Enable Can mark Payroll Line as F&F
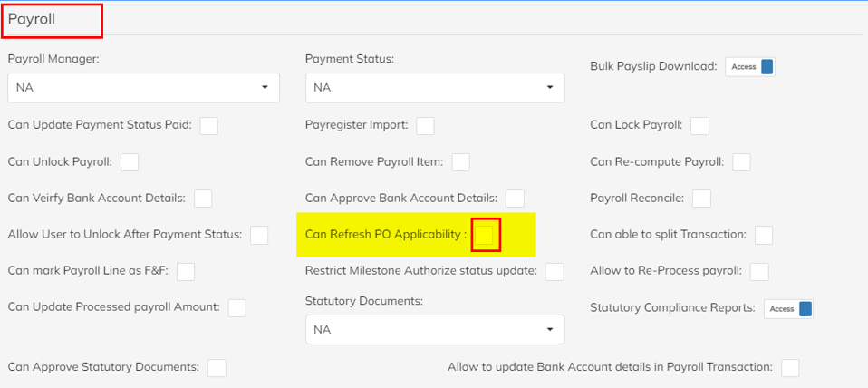The image size is (868, 388). 186,272
